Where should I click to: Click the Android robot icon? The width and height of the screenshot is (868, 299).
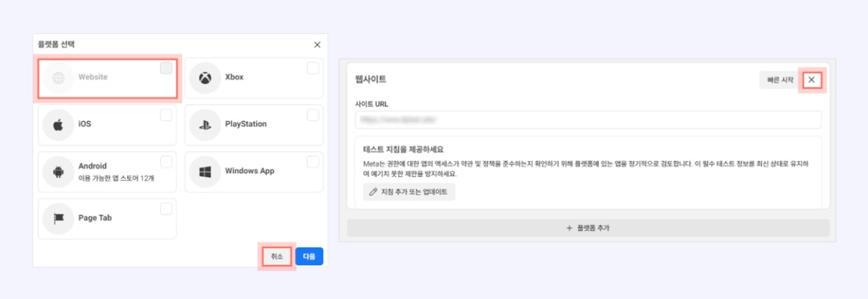tap(58, 171)
